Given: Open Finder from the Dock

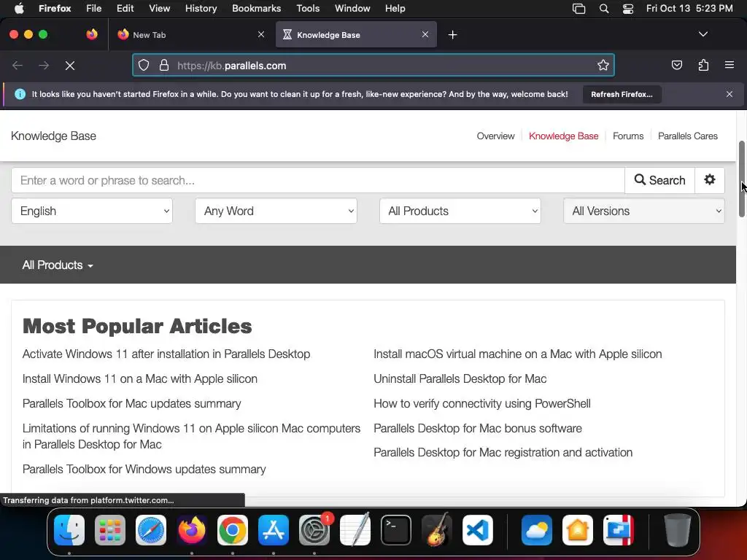Looking at the screenshot, I should pos(69,530).
